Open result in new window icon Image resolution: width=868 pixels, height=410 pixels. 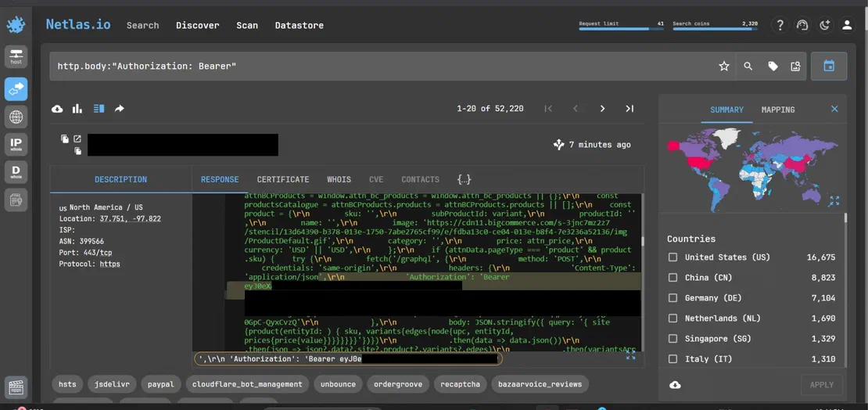(x=77, y=139)
